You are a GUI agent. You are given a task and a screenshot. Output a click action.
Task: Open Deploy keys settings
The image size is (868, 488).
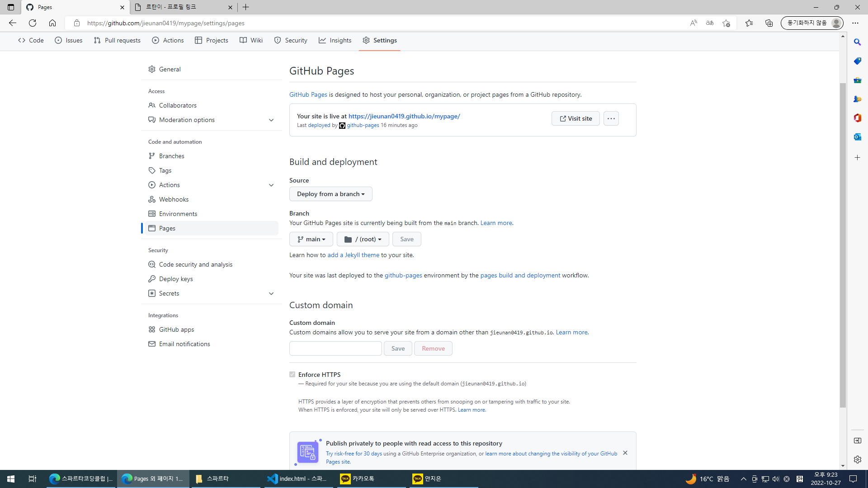point(212,279)
